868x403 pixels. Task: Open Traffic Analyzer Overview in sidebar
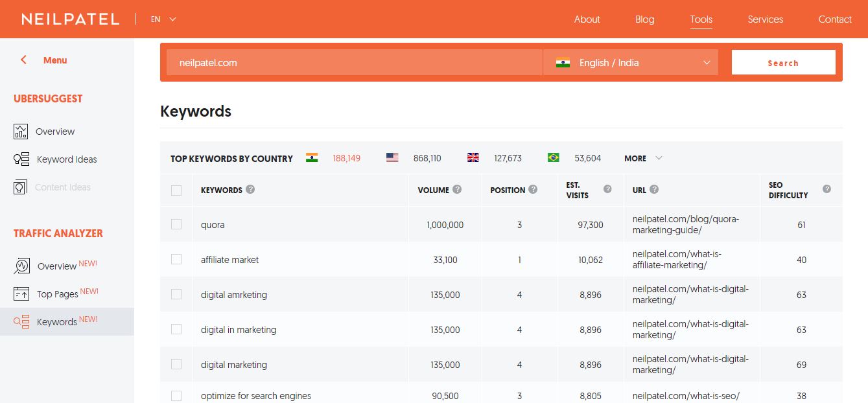point(57,266)
